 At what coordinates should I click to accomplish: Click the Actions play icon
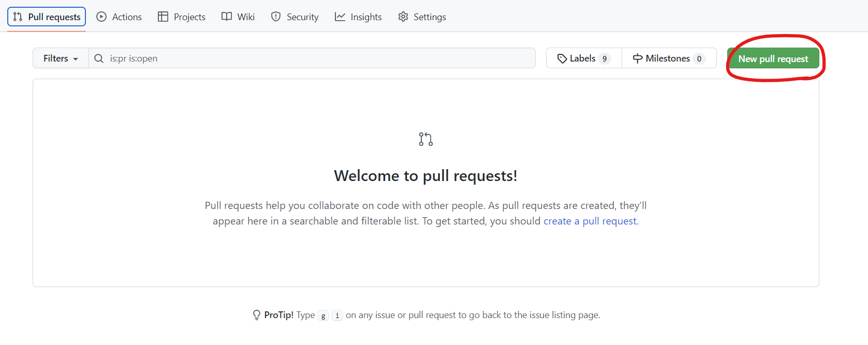[101, 17]
